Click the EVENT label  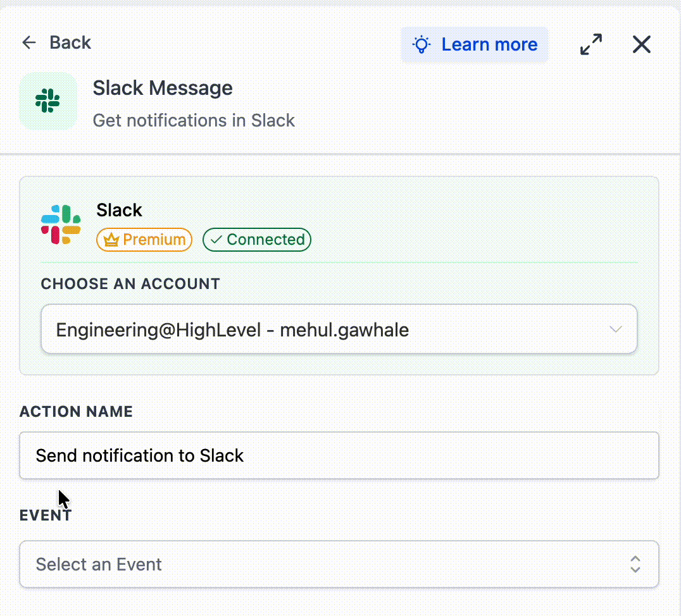pos(45,515)
